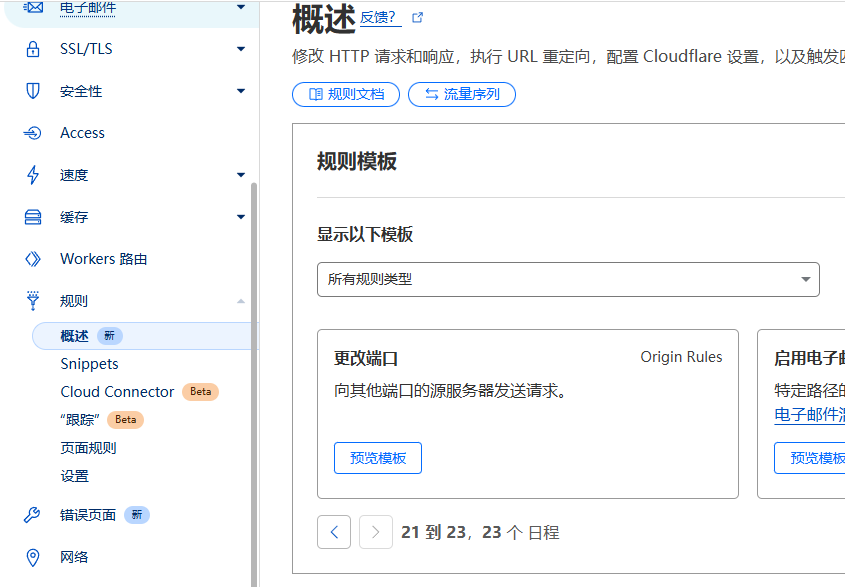The width and height of the screenshot is (845, 587).
Task: Go to previous templates page
Action: click(x=334, y=532)
